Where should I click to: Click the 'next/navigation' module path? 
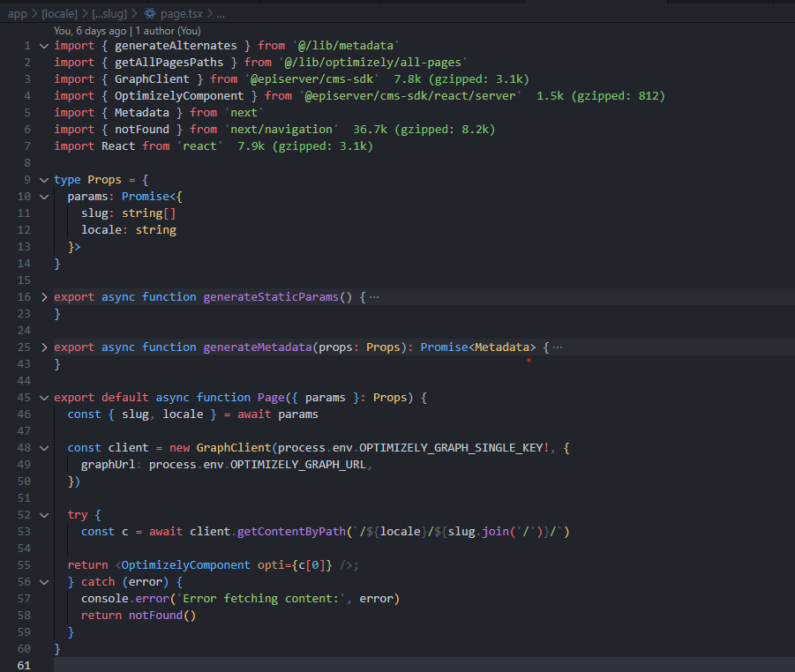tap(281, 130)
